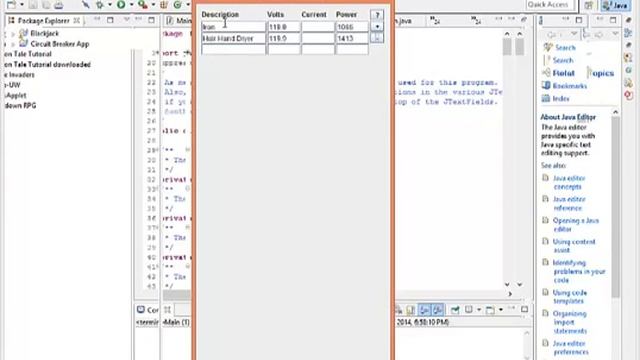This screenshot has width=640, height=360.
Task: Open the New file dropdown arrow
Action: point(21,5)
